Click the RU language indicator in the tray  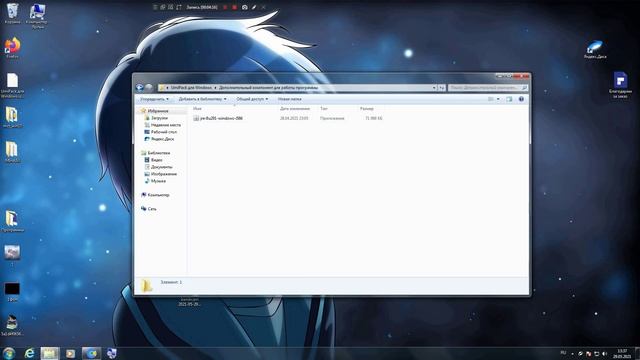click(x=563, y=353)
